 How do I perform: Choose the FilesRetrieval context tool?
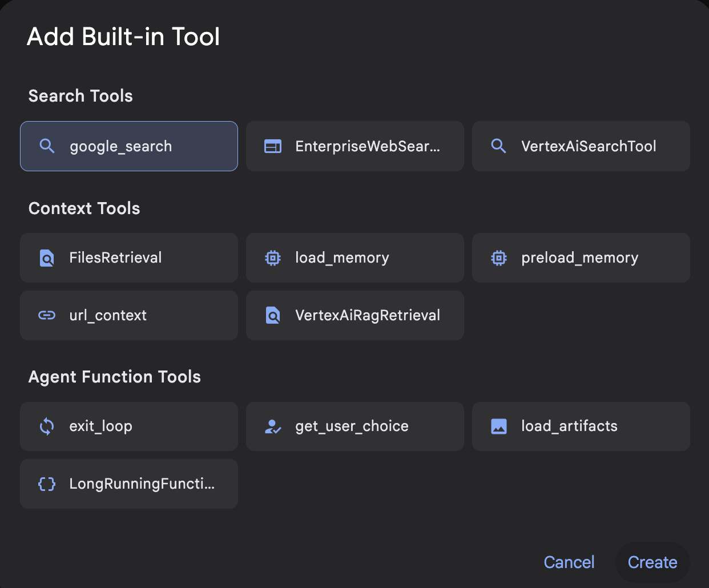[x=129, y=257]
